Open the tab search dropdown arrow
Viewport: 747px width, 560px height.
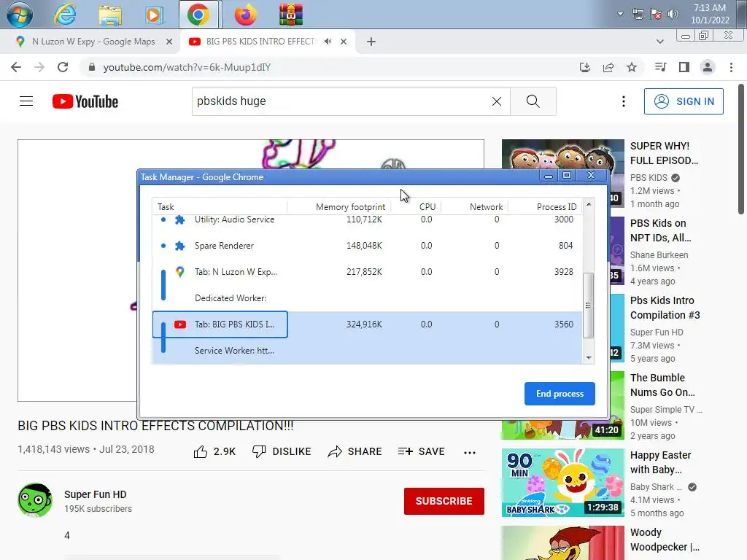(659, 42)
